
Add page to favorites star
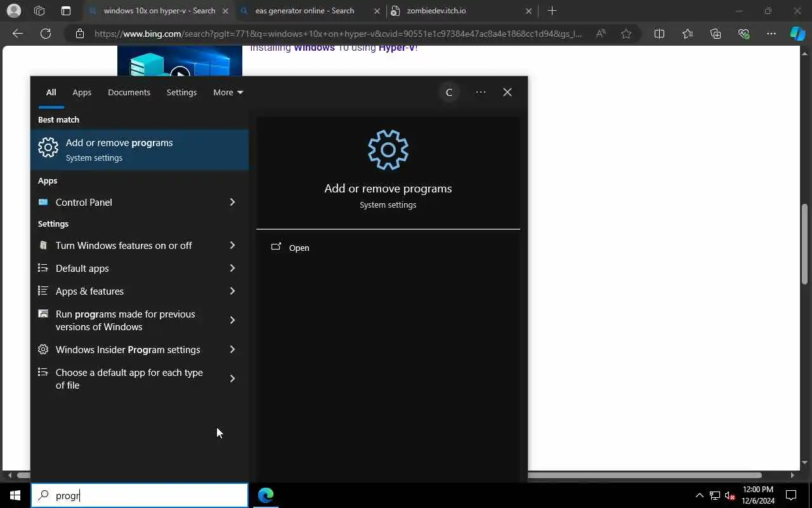626,34
